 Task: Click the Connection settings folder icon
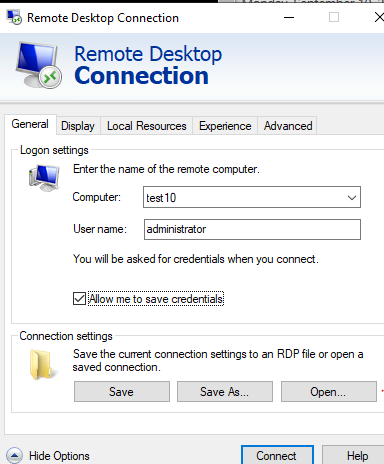41,365
